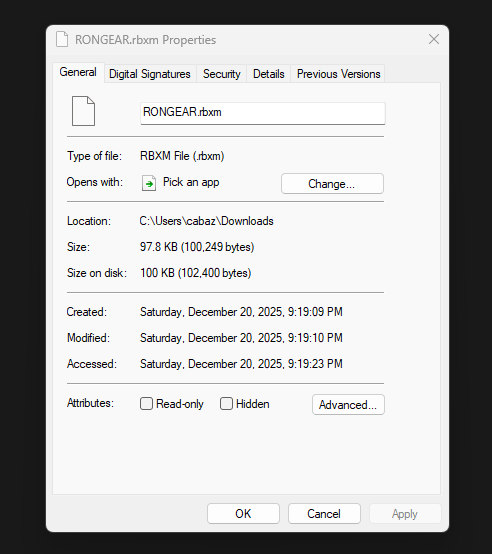
Task: Switch to the Digital Signatures tab
Action: tap(150, 74)
